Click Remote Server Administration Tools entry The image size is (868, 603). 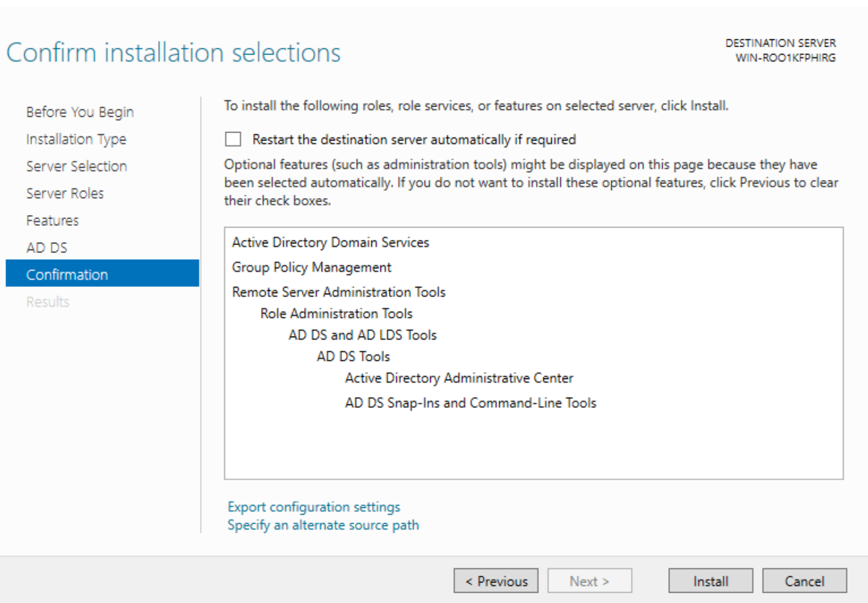tap(339, 292)
